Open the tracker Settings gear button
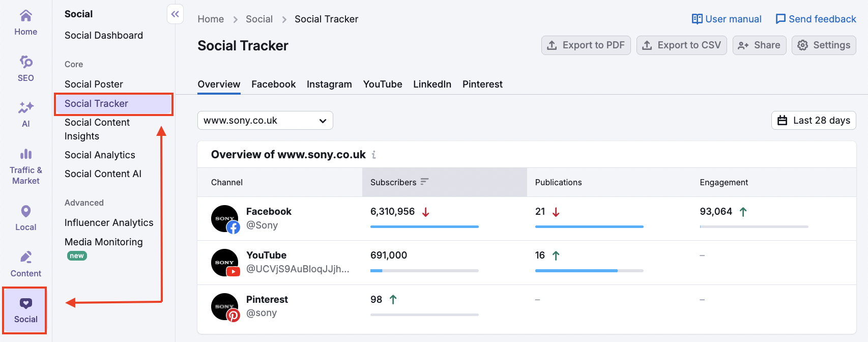 pyautogui.click(x=824, y=45)
